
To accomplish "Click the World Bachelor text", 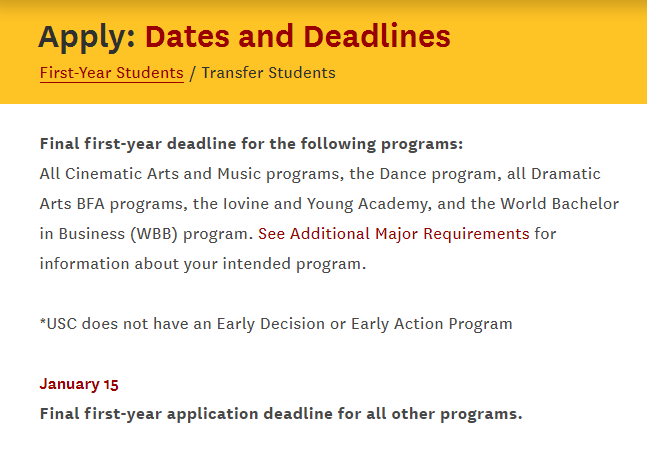I will point(560,204).
